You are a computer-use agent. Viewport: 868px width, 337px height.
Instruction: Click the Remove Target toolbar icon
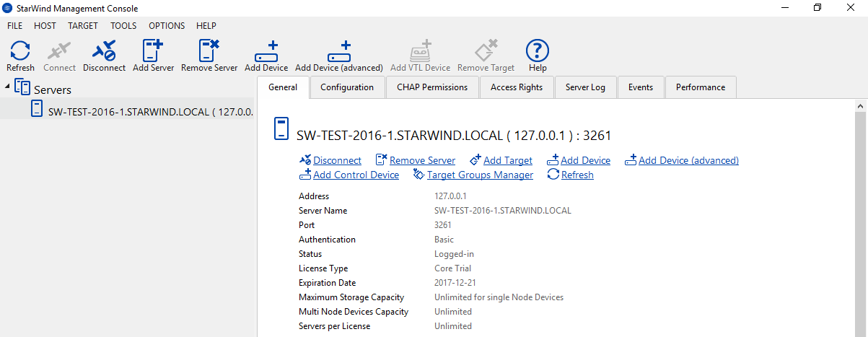point(486,51)
